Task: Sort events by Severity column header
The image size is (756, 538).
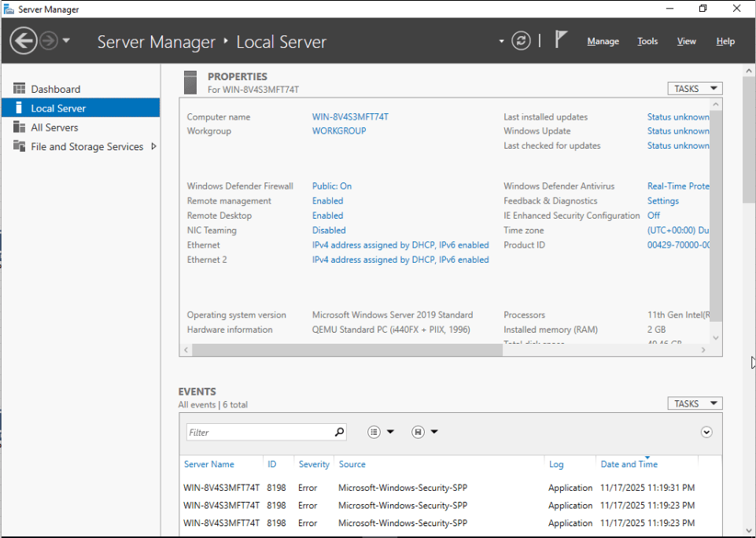Action: pos(314,464)
